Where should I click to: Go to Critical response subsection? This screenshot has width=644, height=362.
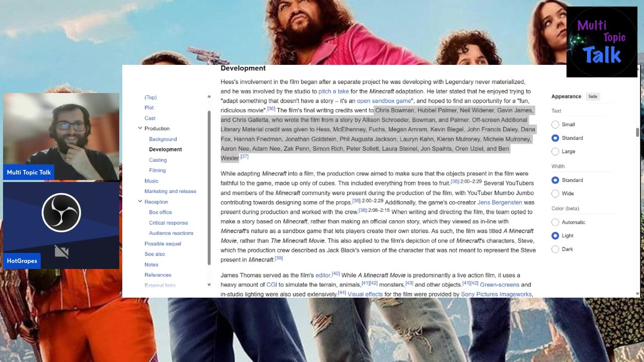[x=169, y=223]
